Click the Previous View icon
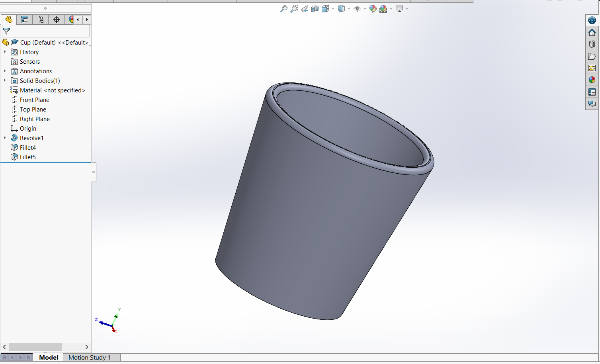This screenshot has width=600, height=364. point(305,9)
